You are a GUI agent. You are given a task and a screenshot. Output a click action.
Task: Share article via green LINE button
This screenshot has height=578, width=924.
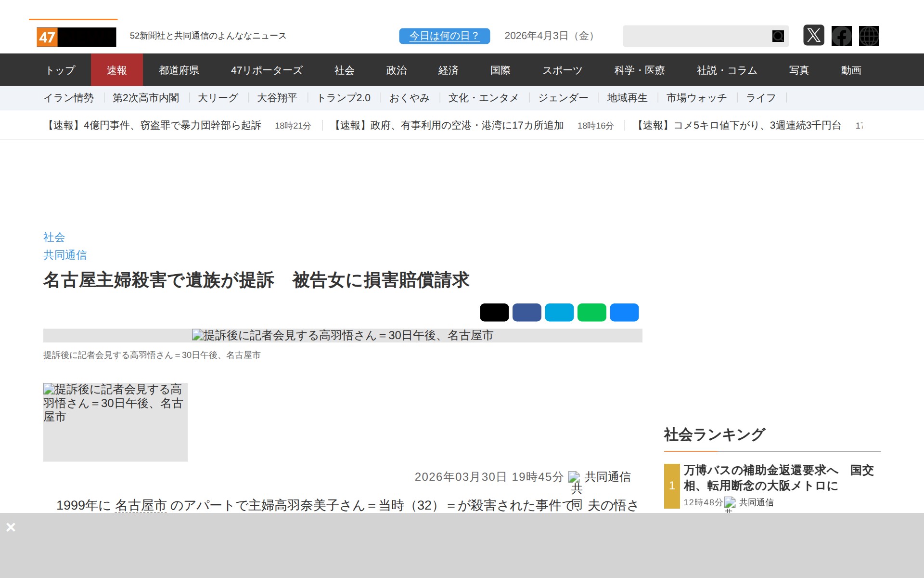pyautogui.click(x=591, y=312)
